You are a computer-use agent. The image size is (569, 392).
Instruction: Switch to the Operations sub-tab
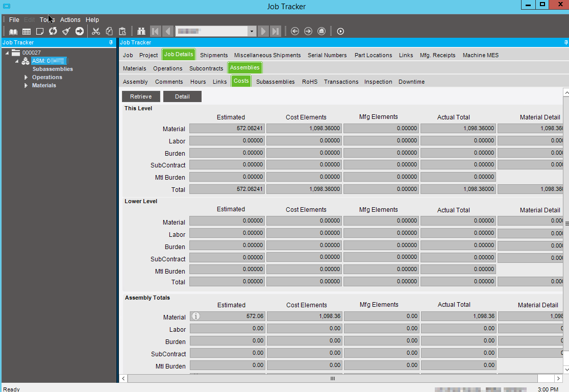(168, 68)
